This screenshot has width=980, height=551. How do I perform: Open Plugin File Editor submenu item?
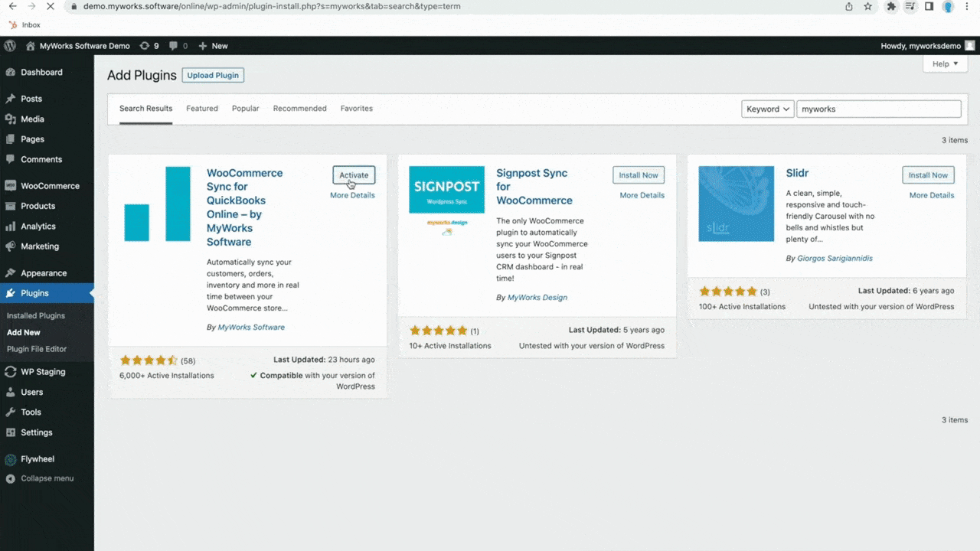pyautogui.click(x=37, y=349)
